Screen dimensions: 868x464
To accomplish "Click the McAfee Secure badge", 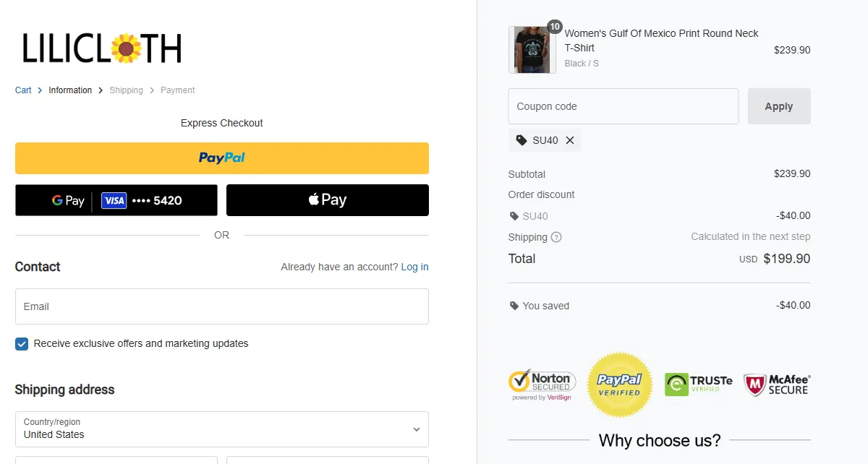I will [775, 384].
